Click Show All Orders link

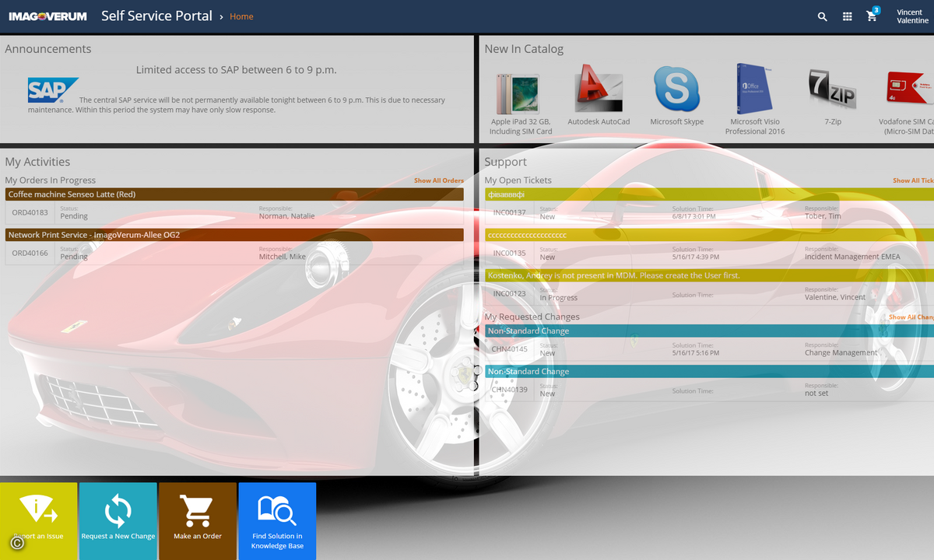tap(438, 180)
